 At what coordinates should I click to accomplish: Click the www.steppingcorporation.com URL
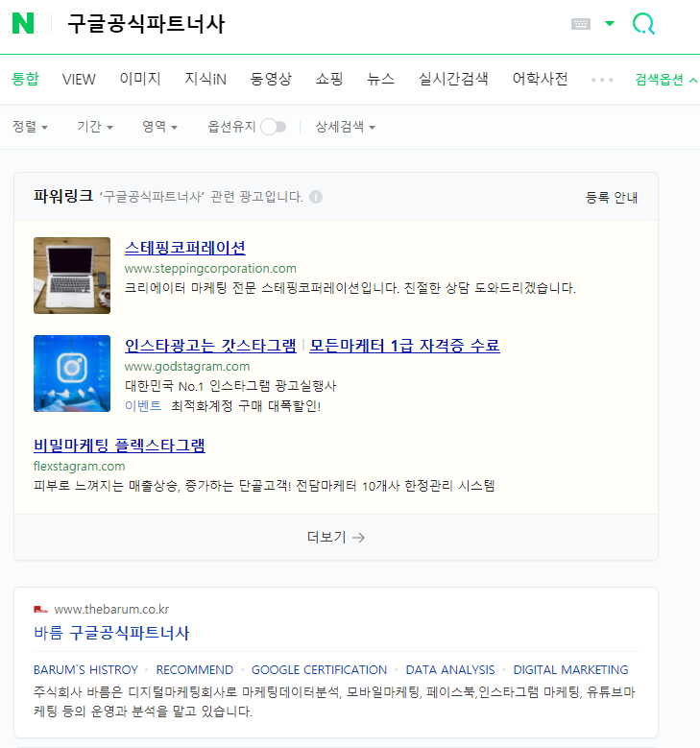210,268
